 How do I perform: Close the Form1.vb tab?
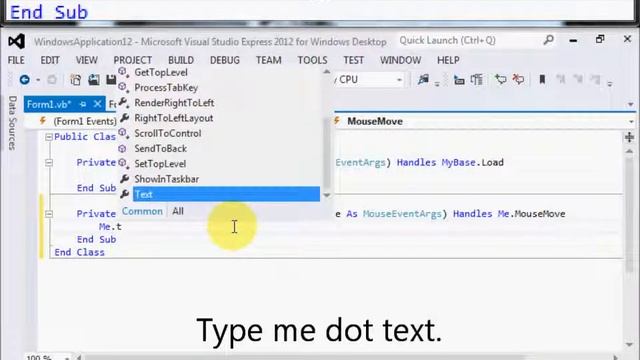tap(98, 104)
